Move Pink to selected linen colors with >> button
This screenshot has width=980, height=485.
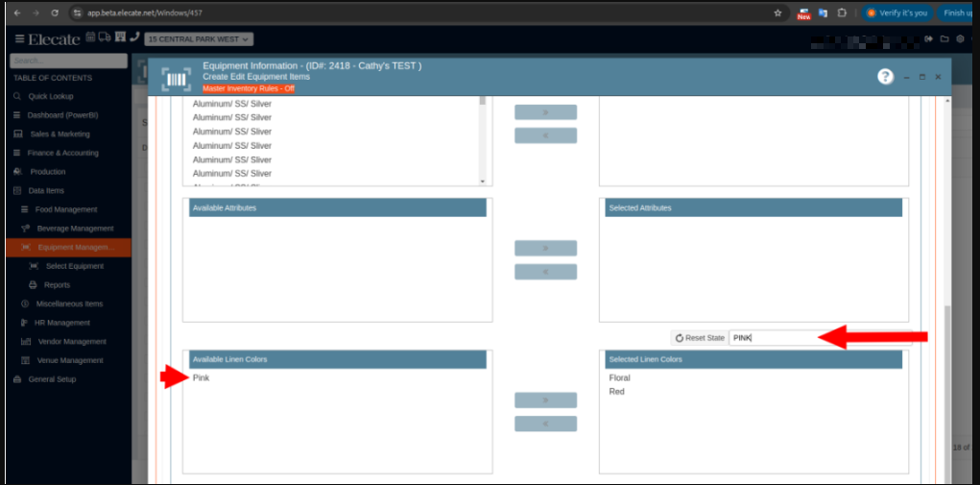[x=545, y=400]
